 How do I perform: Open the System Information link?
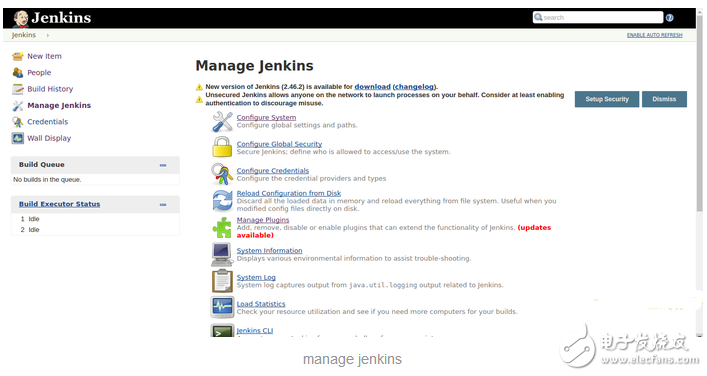pyautogui.click(x=270, y=250)
